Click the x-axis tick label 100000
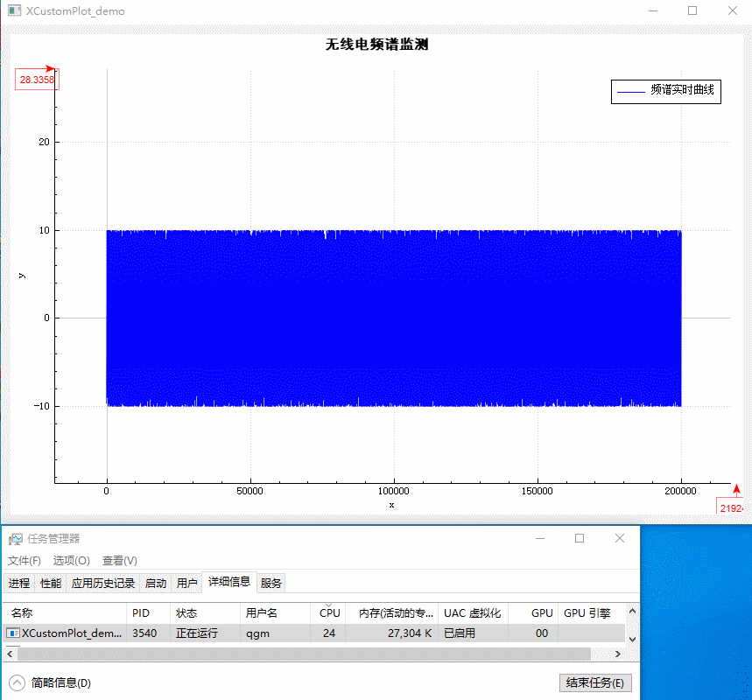 pos(394,491)
